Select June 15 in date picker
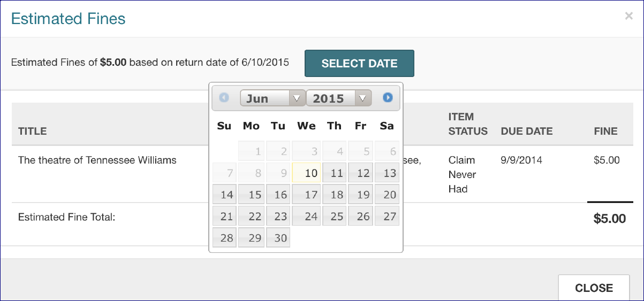Viewport: 644px width, 301px height. tap(251, 195)
